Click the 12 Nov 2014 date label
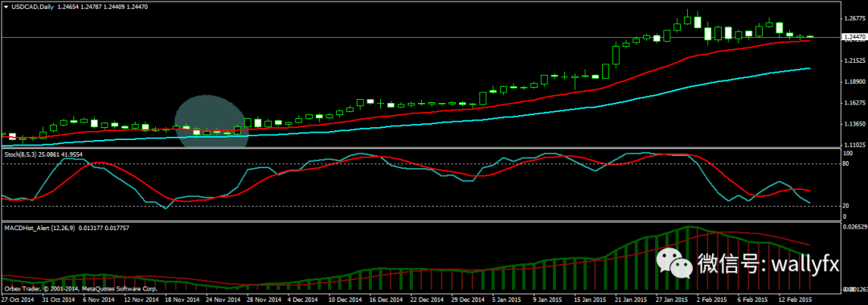The width and height of the screenshot is (868, 305). (x=141, y=299)
